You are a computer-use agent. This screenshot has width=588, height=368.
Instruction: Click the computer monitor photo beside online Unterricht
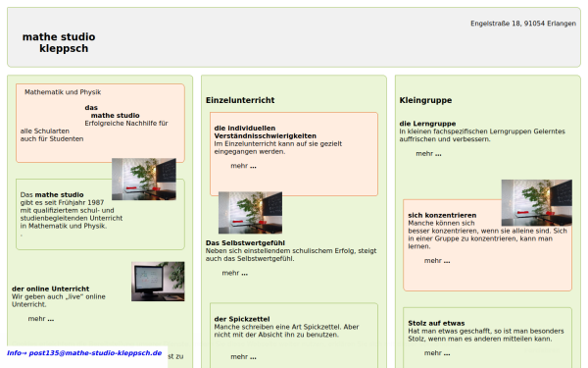pos(158,282)
